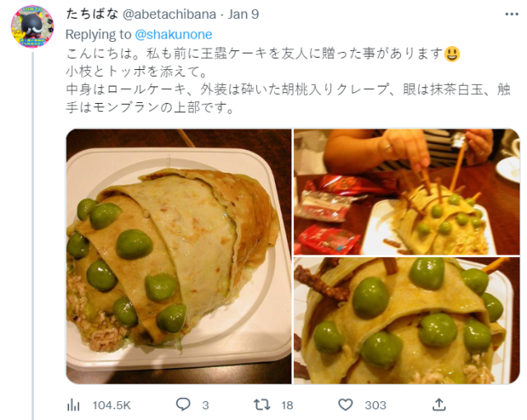Open the large left cake photo
Screen dimensions: 527x420
179,256
